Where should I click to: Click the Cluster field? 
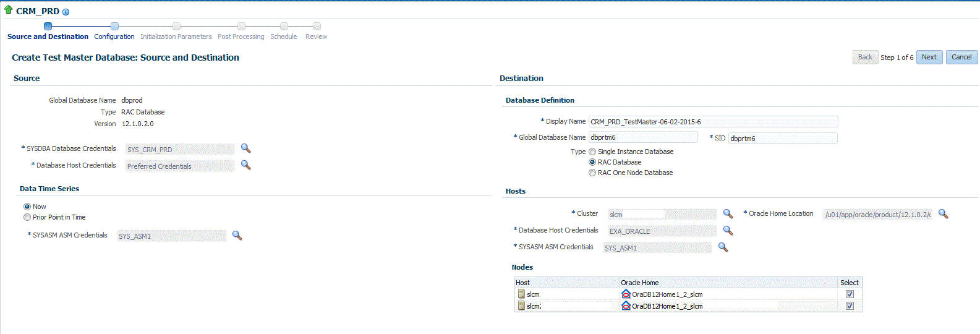[662, 214]
